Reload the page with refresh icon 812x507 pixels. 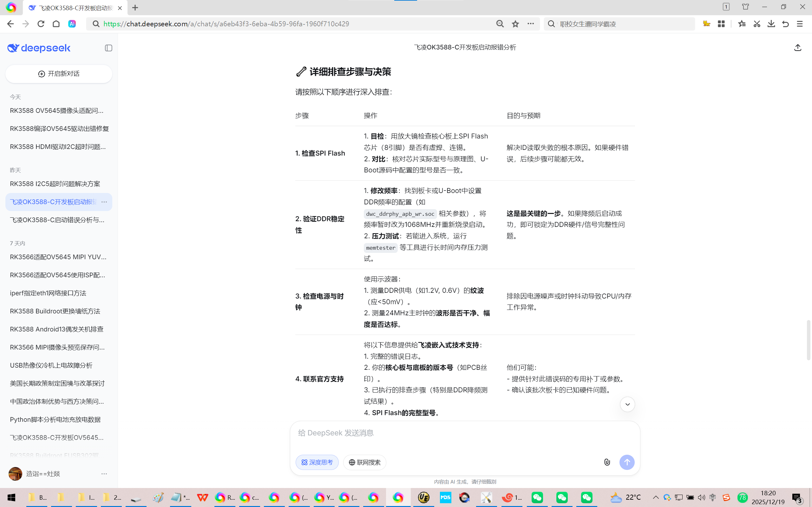click(41, 24)
